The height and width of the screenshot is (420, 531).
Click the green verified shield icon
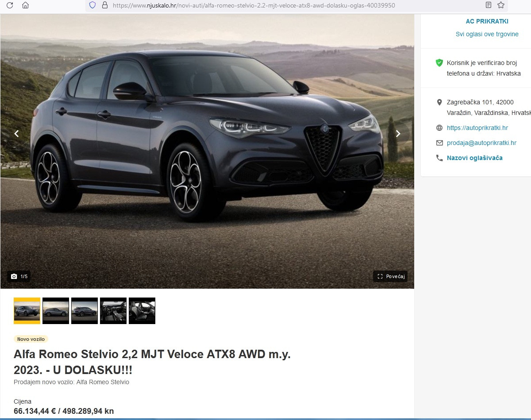pyautogui.click(x=439, y=63)
